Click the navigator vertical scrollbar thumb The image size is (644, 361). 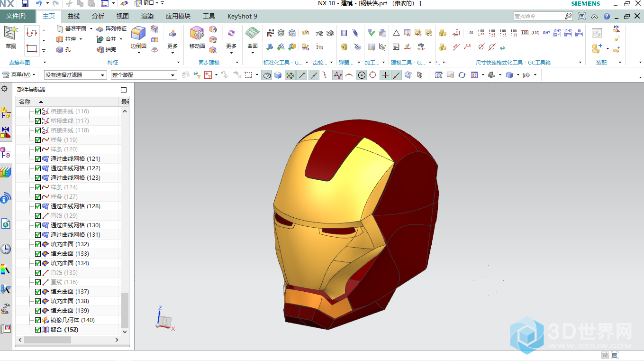pyautogui.click(x=125, y=310)
